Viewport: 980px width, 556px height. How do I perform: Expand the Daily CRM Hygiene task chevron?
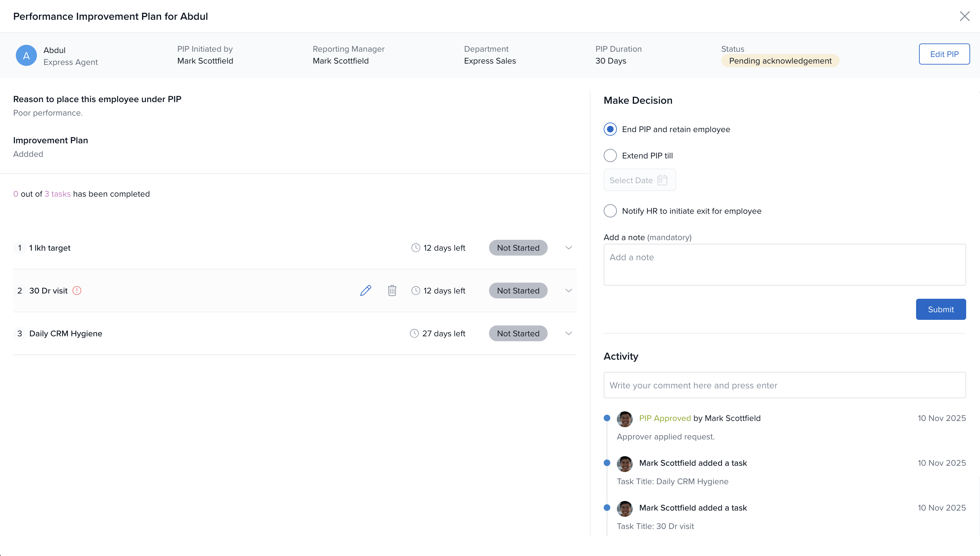coord(568,333)
